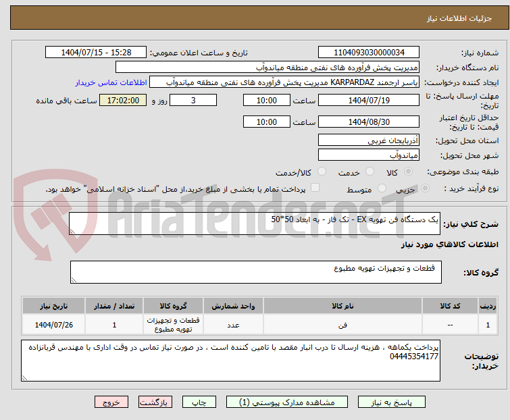Click the 'چاپ' print button
The height and width of the screenshot is (420, 510).
199,402
